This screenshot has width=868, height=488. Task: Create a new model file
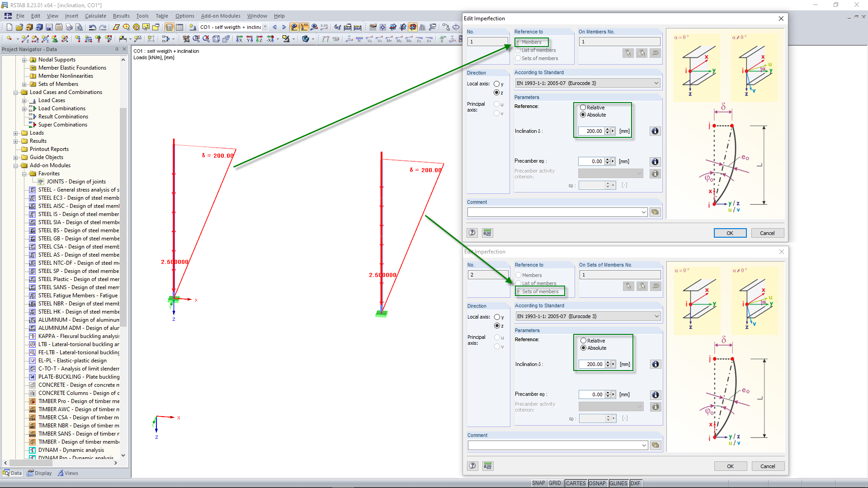click(x=9, y=27)
